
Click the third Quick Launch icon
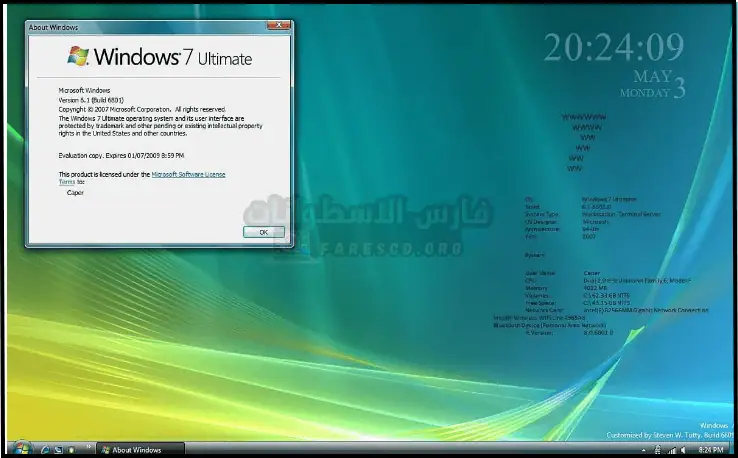(71, 450)
